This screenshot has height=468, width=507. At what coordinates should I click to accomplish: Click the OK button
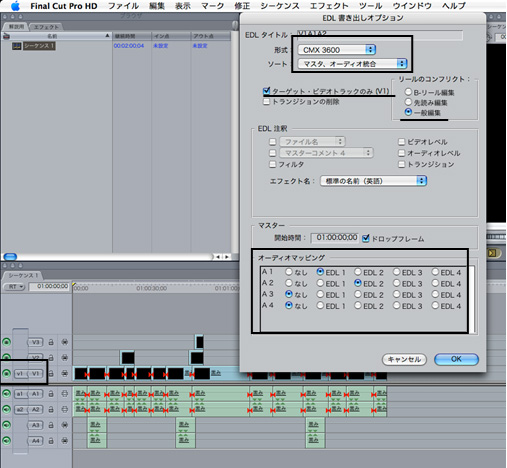tap(456, 359)
